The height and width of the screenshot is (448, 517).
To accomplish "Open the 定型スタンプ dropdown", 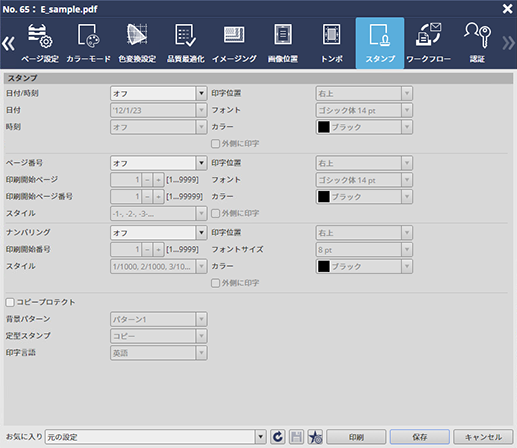I will (159, 336).
